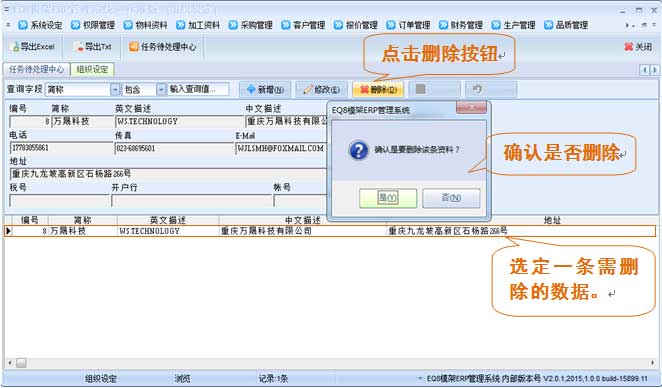Expand the menu bar overflow arrow
This screenshot has width=662, height=388.
click(627, 25)
